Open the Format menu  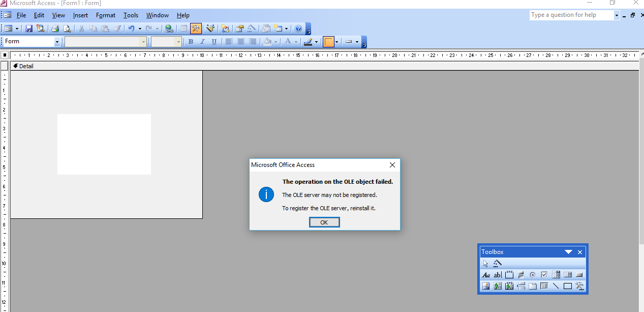106,15
